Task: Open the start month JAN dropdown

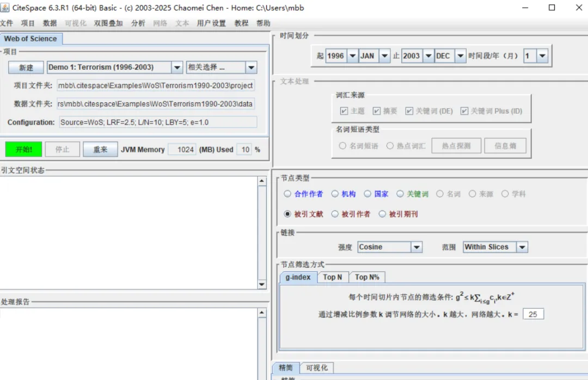Action: point(384,56)
